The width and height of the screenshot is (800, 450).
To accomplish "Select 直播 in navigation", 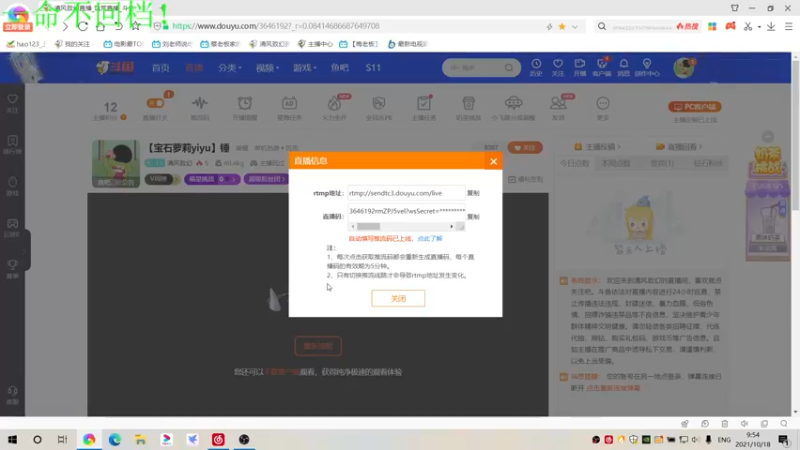I will [194, 67].
